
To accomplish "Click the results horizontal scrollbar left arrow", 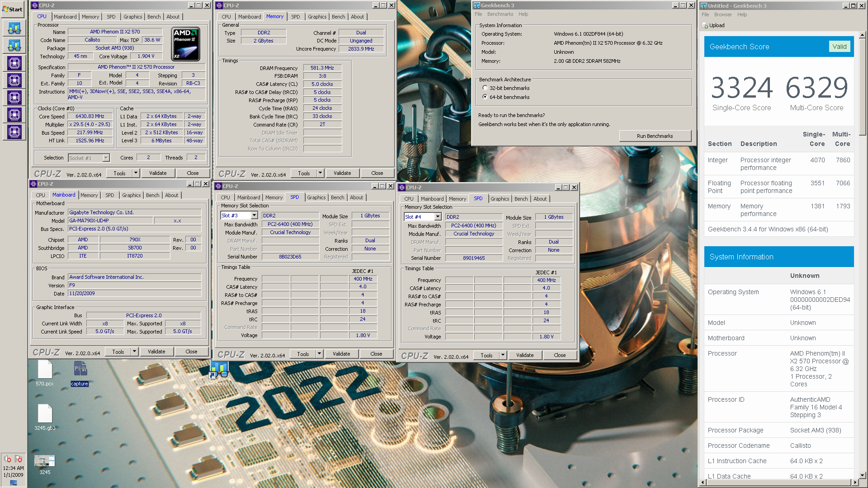I will point(703,483).
